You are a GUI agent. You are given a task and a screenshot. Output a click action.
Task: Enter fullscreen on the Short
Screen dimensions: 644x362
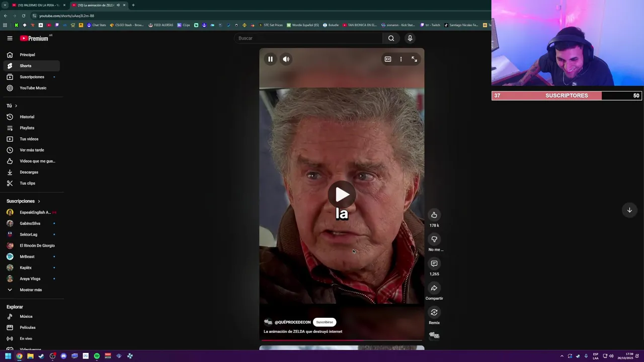coord(414,59)
